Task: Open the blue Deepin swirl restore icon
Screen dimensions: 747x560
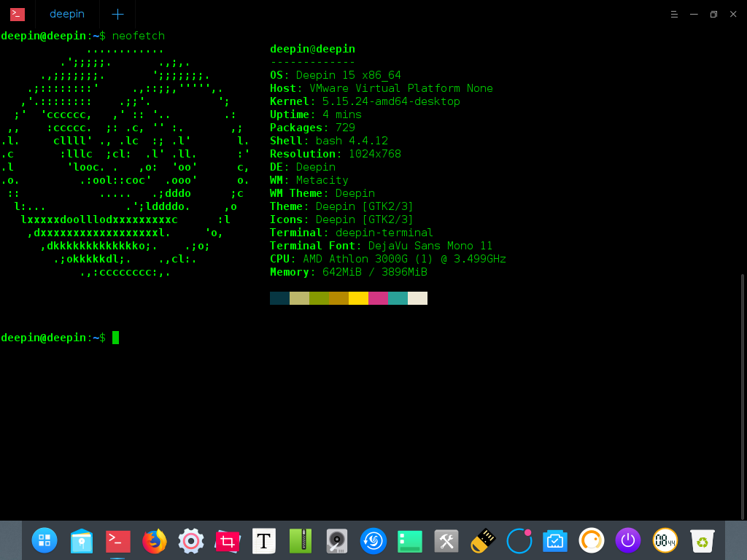Action: tap(373, 540)
